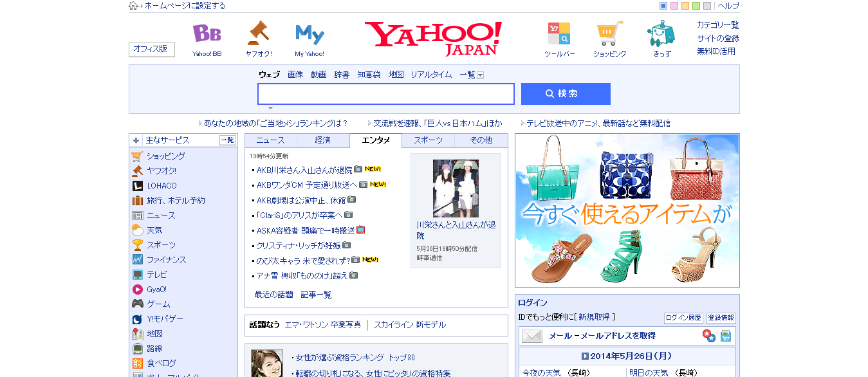Select the green color theme swatch
The width and height of the screenshot is (868, 377).
[696, 6]
